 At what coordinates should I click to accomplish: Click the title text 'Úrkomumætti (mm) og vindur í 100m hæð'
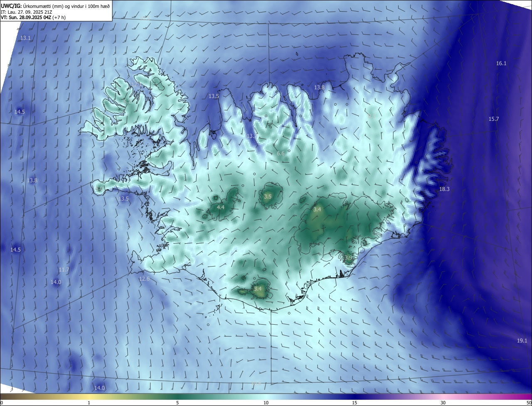(66, 6)
